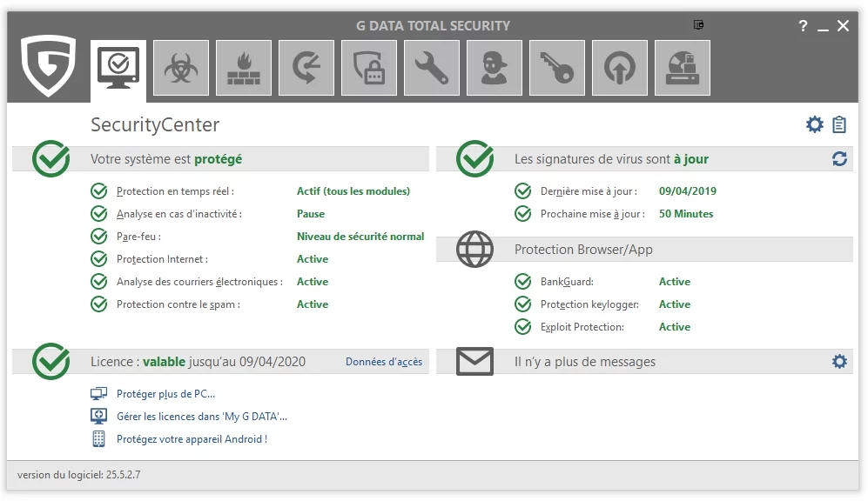
Task: Open the Parental Controls tab
Action: [495, 68]
